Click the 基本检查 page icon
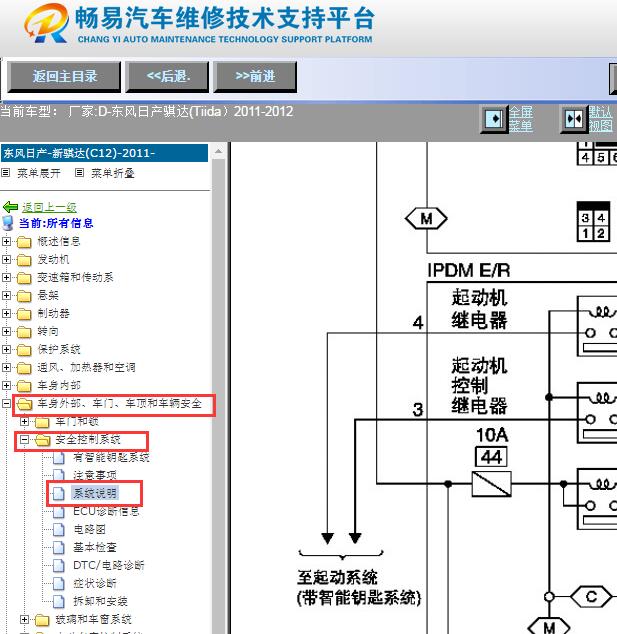This screenshot has width=617, height=634. (59, 547)
